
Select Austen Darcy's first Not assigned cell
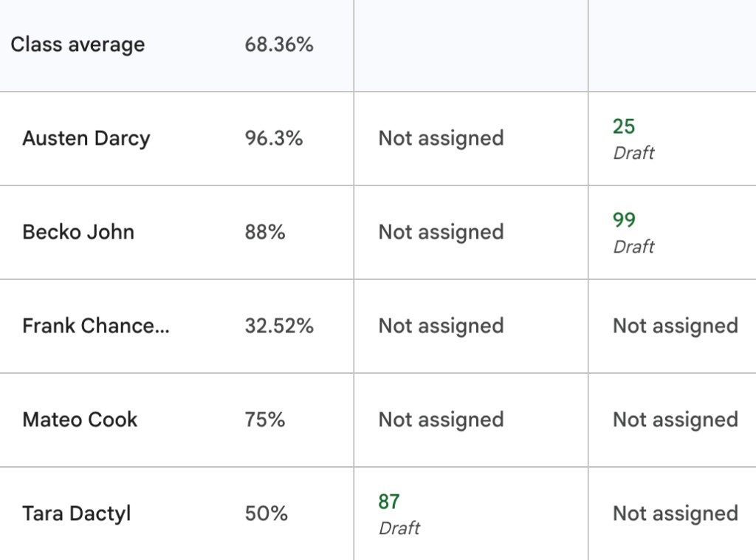[x=470, y=138]
